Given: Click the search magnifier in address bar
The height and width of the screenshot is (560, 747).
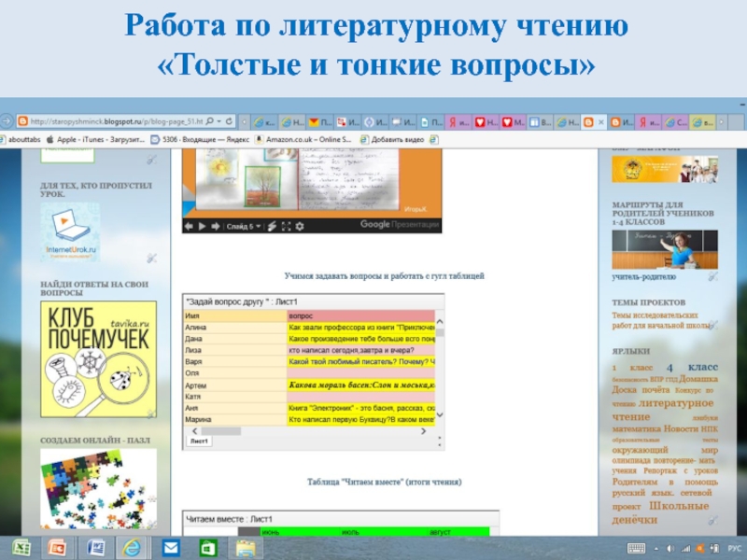Looking at the screenshot, I should (x=209, y=122).
